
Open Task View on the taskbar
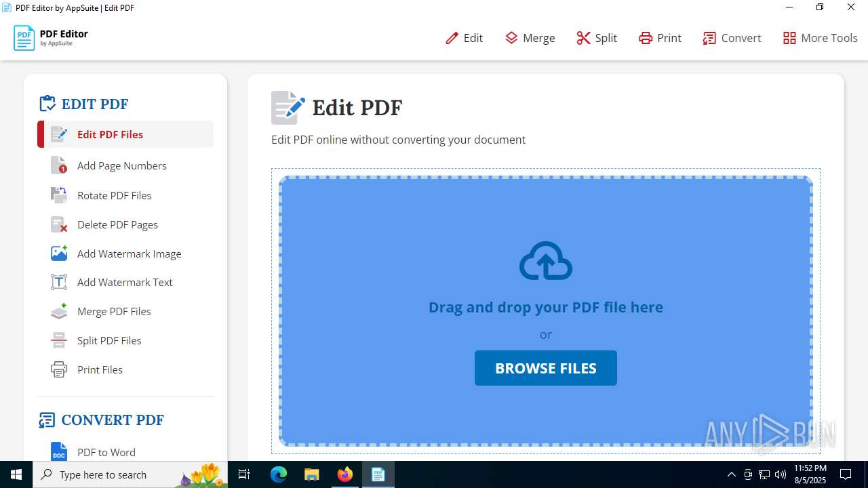click(x=245, y=474)
